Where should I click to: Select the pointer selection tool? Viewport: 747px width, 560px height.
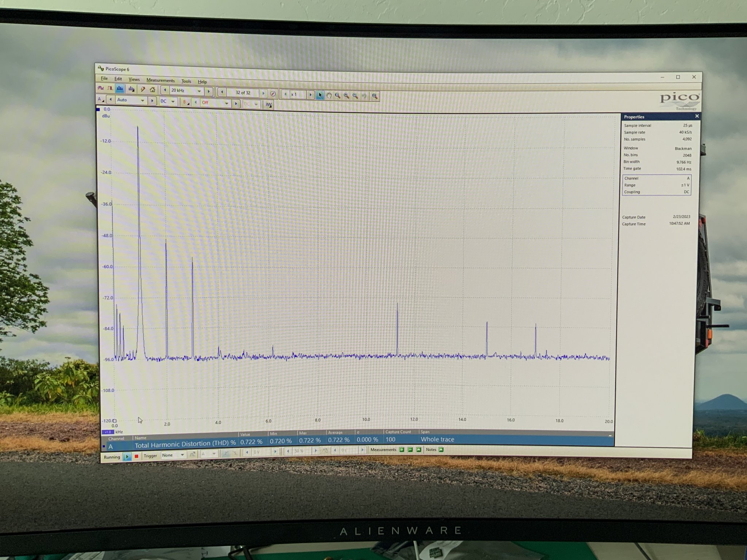pos(320,95)
